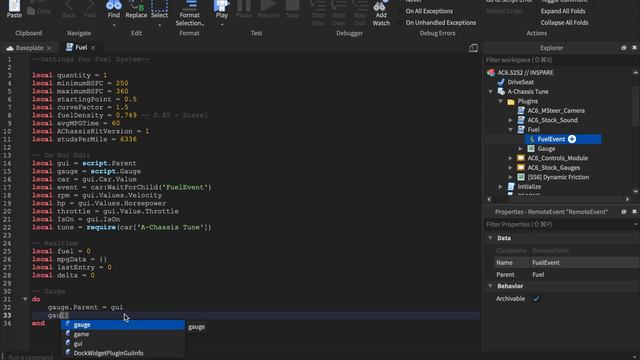Click AC6_Controls_Module icon

point(521,158)
